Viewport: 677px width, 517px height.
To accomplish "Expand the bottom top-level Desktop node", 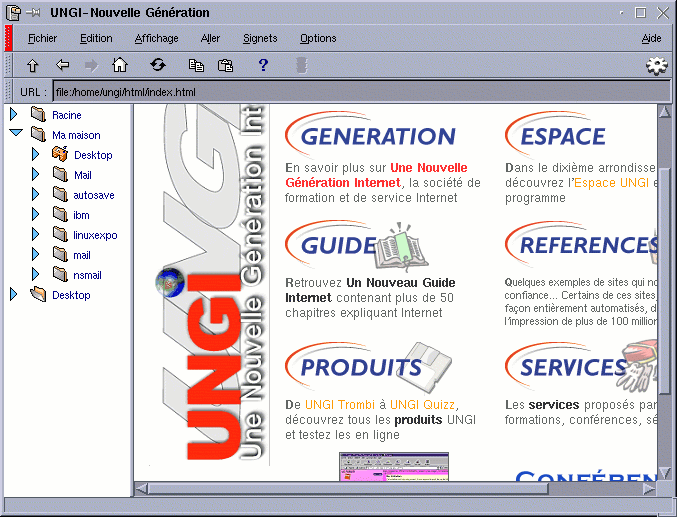I will (13, 295).
